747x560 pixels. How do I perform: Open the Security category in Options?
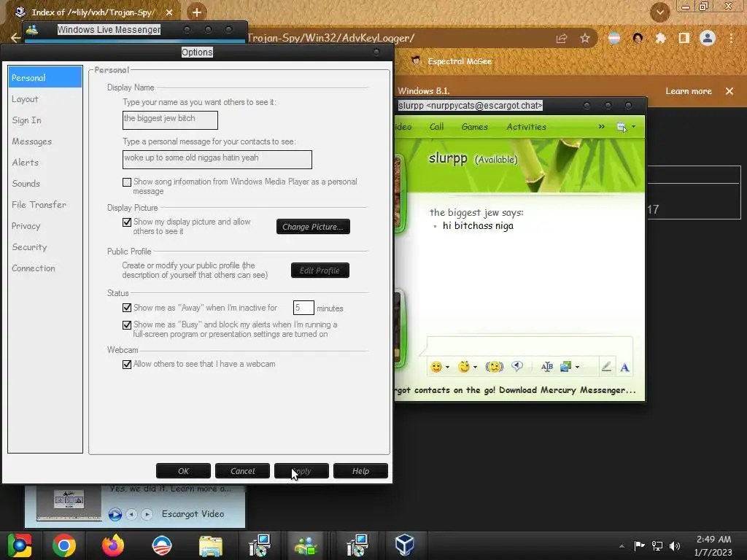point(29,247)
